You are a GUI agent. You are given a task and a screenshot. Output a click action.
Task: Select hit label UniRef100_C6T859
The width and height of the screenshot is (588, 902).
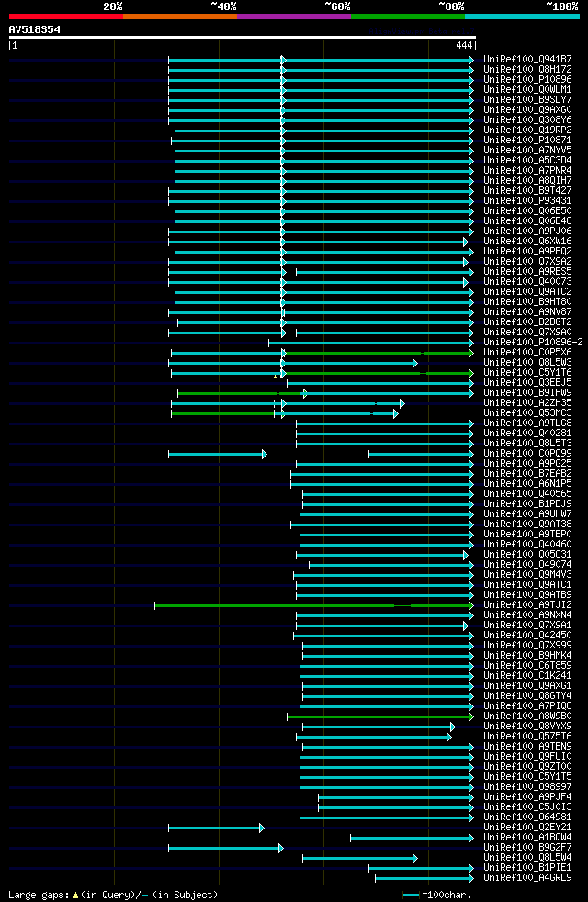[x=527, y=666]
